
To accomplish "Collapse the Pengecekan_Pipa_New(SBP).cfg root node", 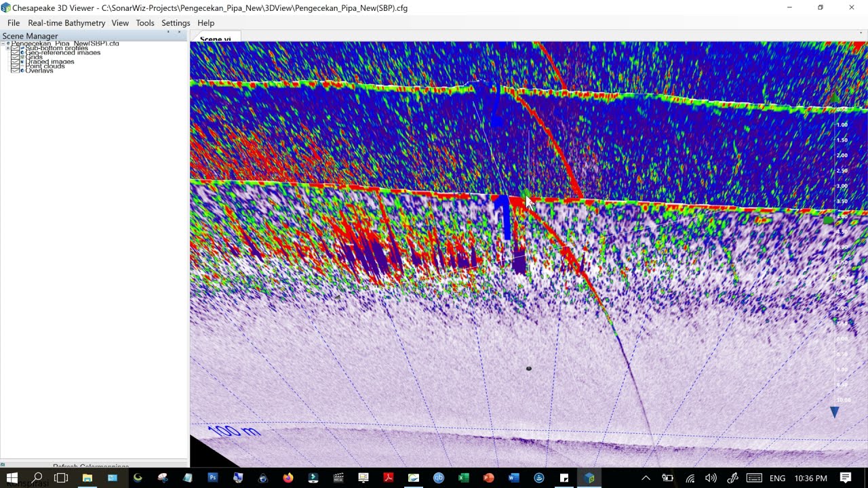I will click(4, 44).
